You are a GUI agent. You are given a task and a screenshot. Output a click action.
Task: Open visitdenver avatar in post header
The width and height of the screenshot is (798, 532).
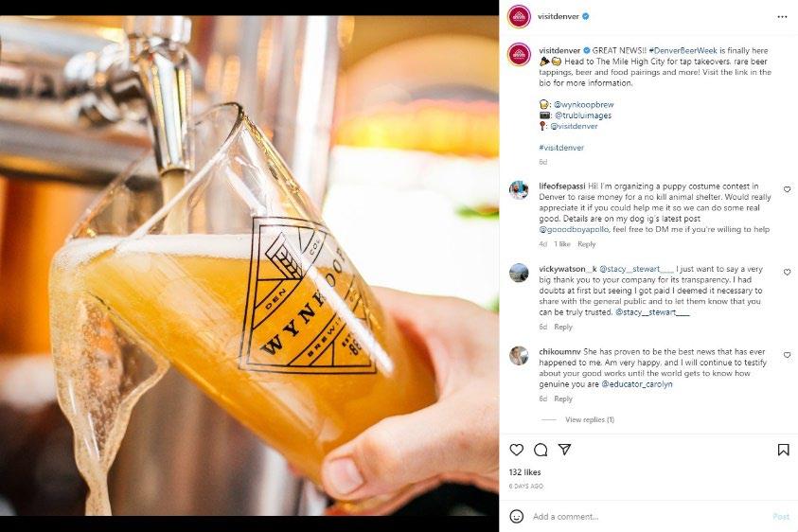519,17
